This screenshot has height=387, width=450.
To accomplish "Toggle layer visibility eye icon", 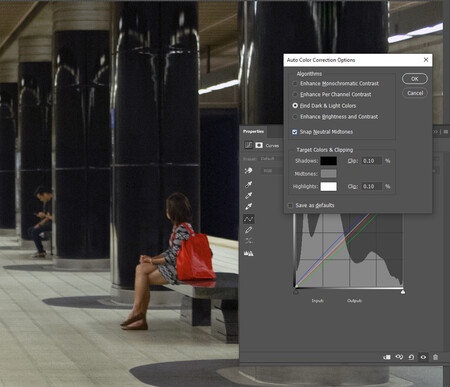I will point(423,357).
